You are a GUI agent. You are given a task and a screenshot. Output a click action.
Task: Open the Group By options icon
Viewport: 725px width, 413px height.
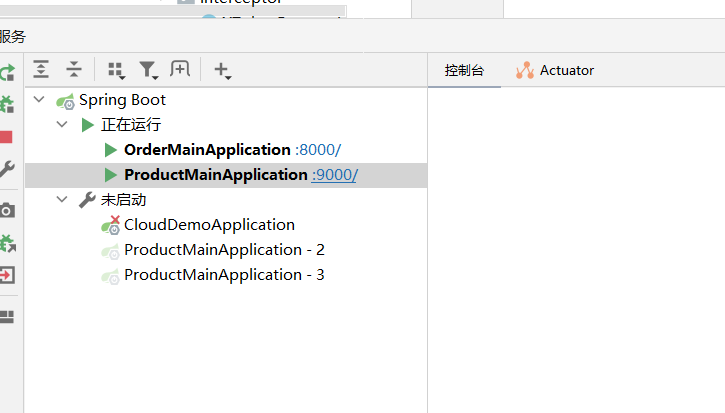tap(116, 70)
